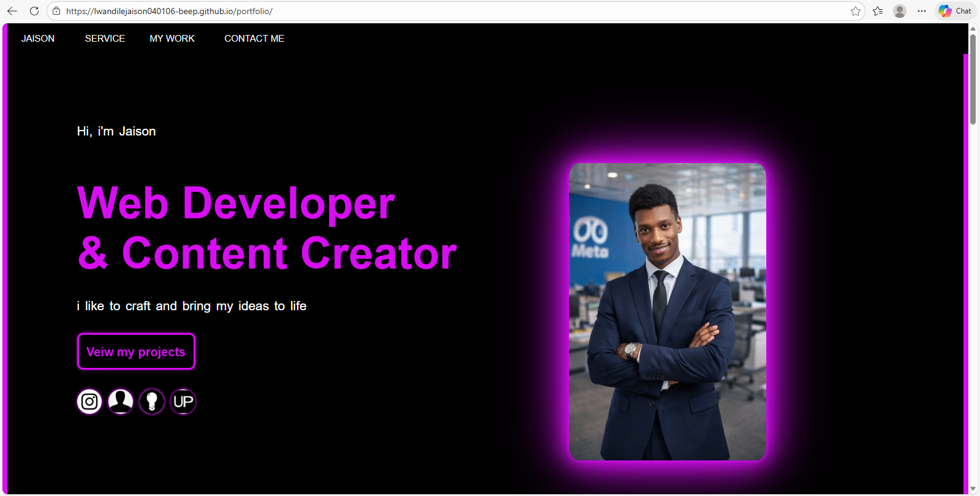Open the MY WORK nav link
The image size is (980, 496).
pyautogui.click(x=172, y=39)
